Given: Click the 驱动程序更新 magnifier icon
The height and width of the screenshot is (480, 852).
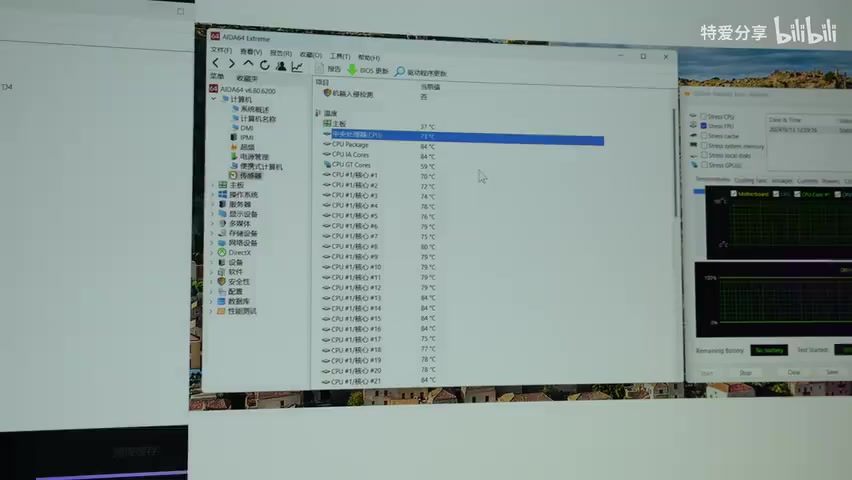Looking at the screenshot, I should (x=400, y=71).
